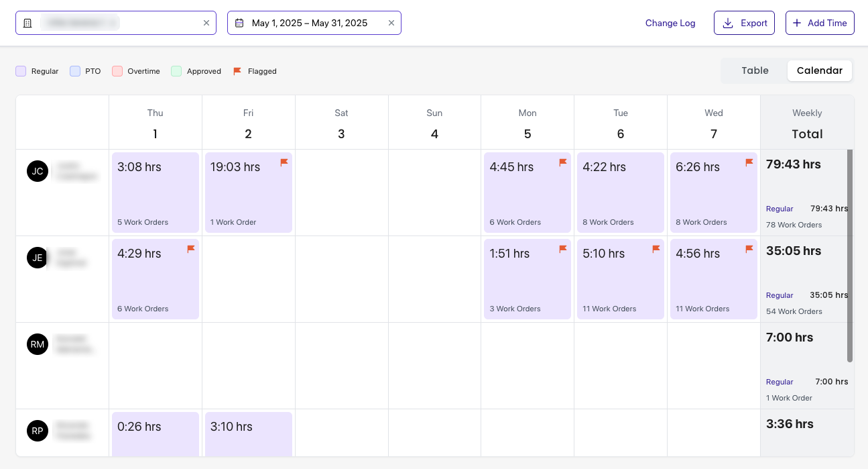Click the flag icon on 1:51 hrs entry

pyautogui.click(x=563, y=249)
